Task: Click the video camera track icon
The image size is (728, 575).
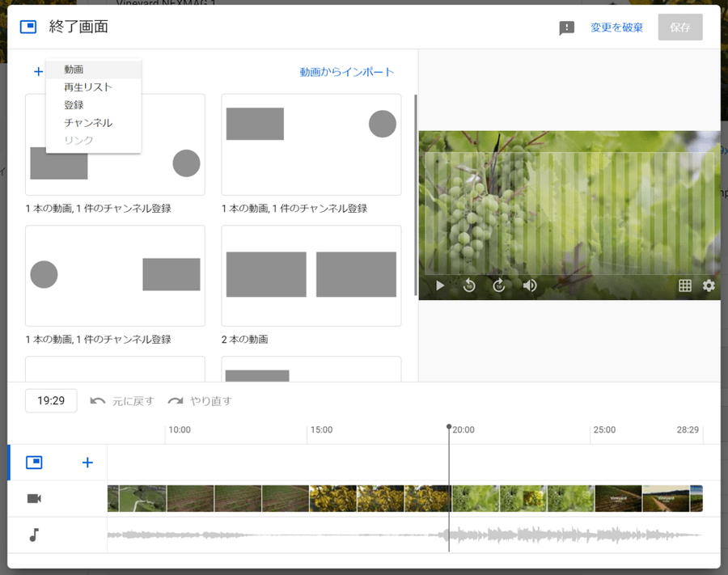Action: 34,498
